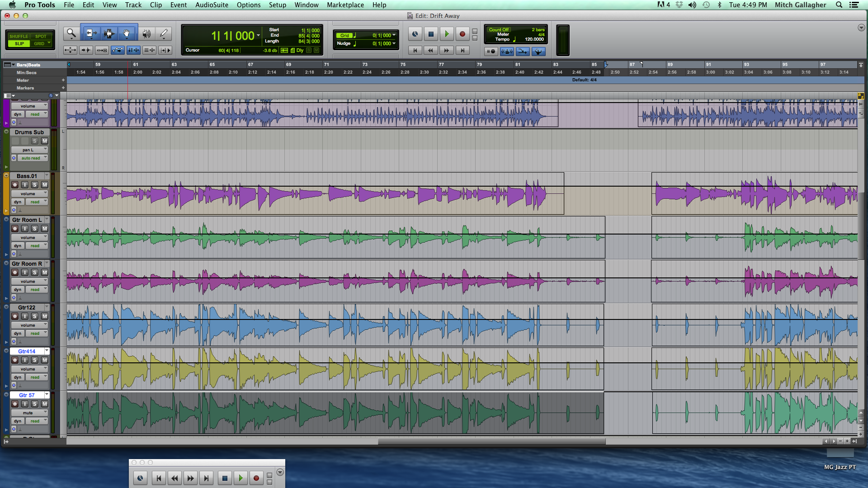Viewport: 868px width, 488px height.
Task: Enable the metronome click
Action: pos(507,51)
